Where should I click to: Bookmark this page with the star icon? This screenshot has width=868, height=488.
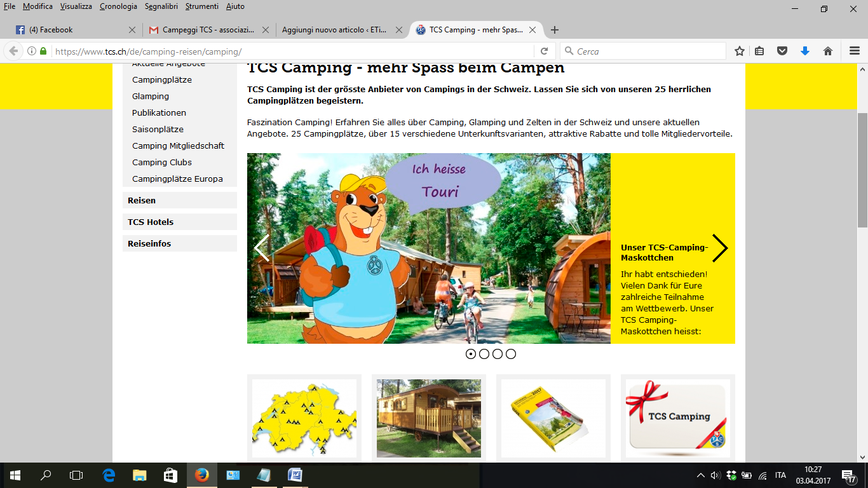pos(740,51)
